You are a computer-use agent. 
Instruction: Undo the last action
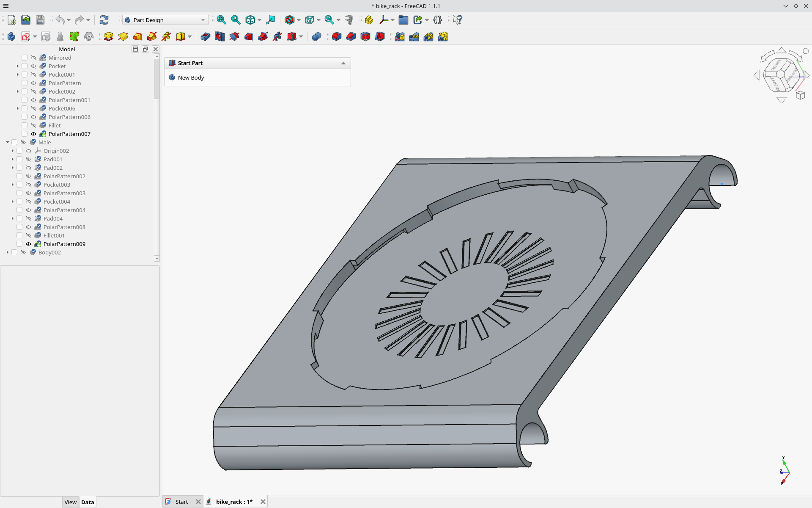pos(60,20)
